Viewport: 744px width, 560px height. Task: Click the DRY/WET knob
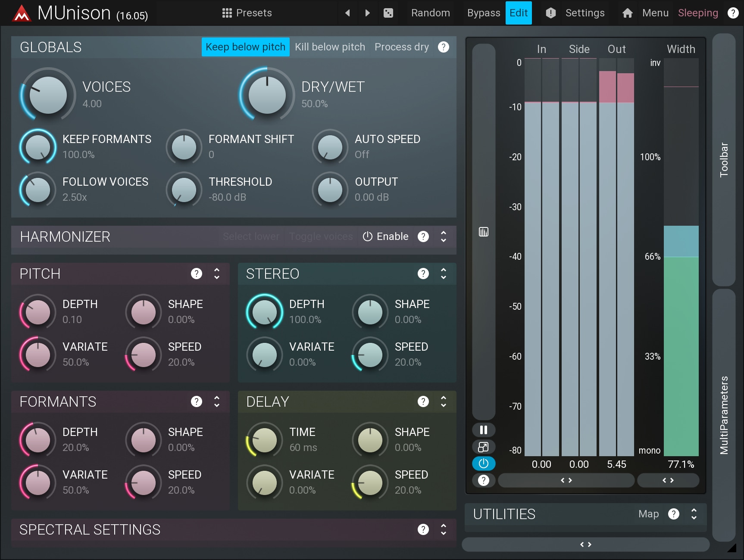point(267,95)
